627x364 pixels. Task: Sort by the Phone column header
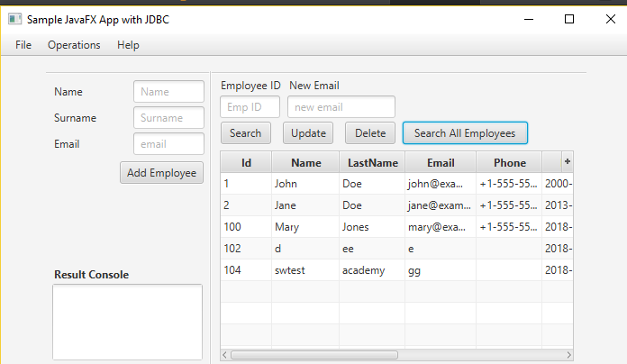coord(510,163)
